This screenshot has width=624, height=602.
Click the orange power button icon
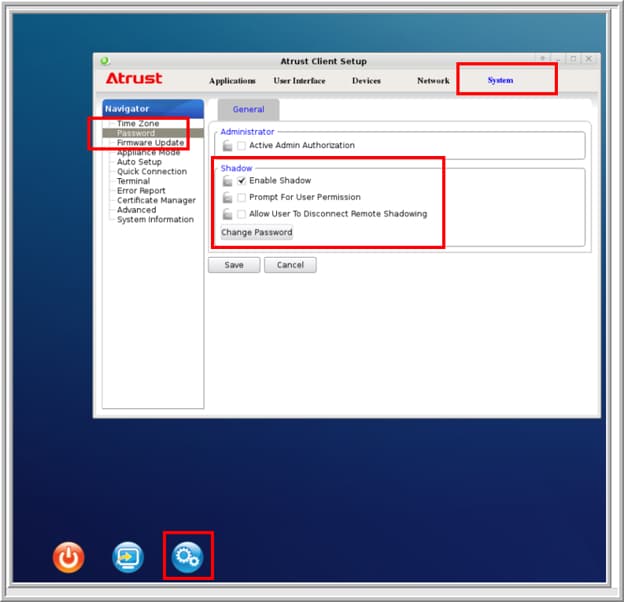(x=68, y=557)
